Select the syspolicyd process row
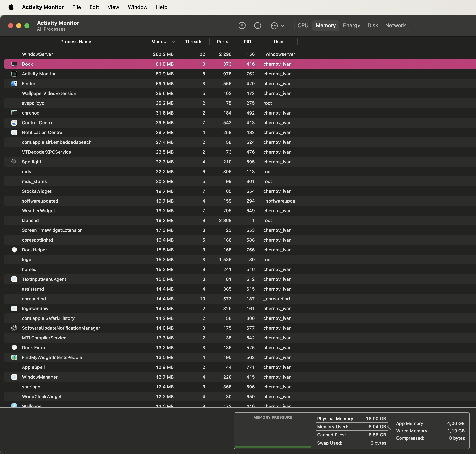This screenshot has width=476, height=454. [240, 103]
